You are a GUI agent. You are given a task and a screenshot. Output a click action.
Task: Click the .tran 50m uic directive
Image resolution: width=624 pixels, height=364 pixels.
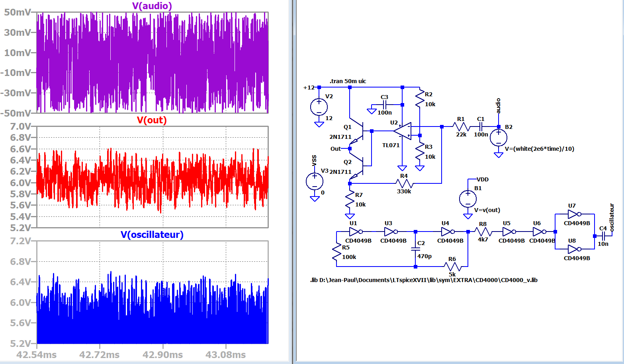tap(348, 81)
